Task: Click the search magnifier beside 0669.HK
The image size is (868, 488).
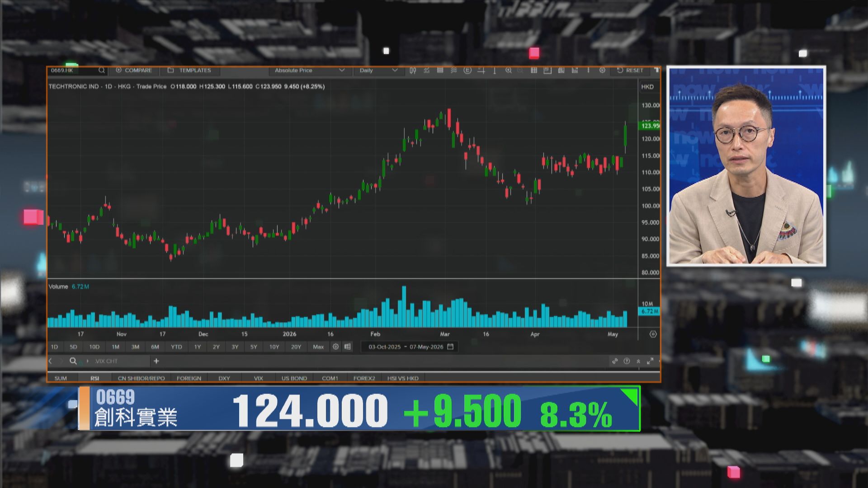Action: pos(102,70)
